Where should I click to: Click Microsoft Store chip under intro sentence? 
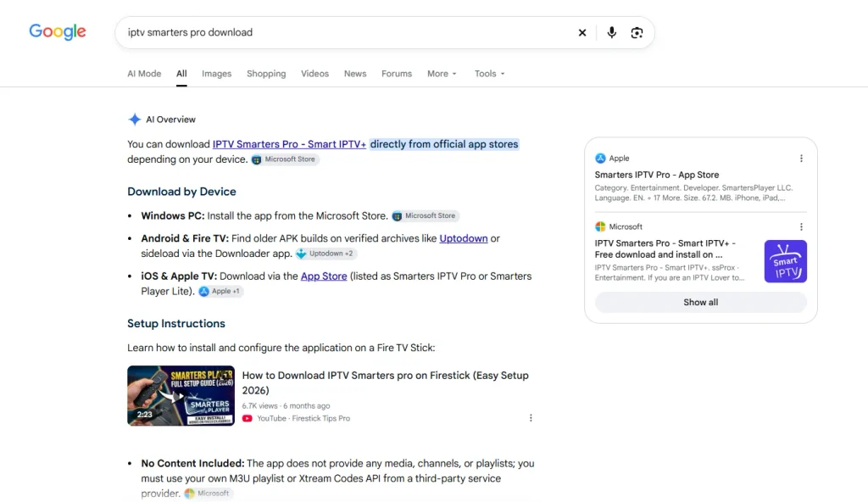[284, 159]
